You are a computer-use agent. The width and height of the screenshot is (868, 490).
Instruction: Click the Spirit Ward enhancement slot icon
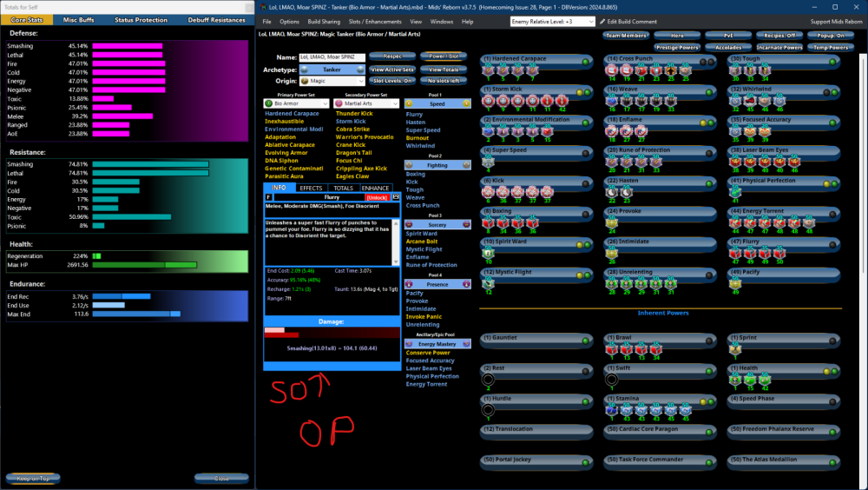pos(488,252)
